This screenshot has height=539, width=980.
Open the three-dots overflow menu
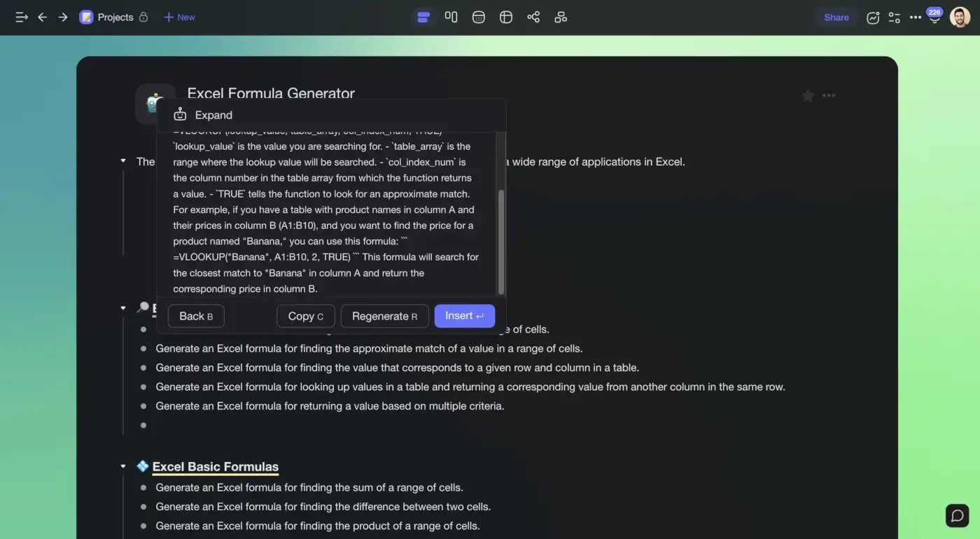click(x=915, y=17)
